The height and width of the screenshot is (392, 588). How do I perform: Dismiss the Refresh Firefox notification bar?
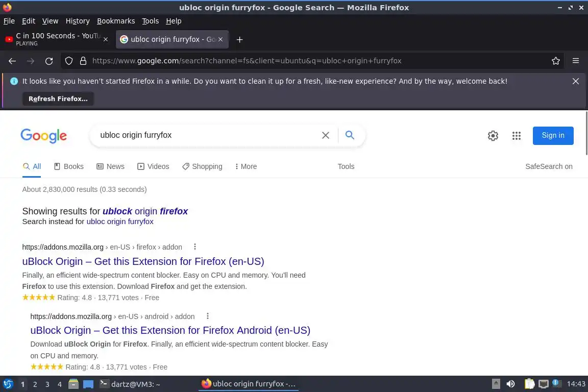coord(576,81)
